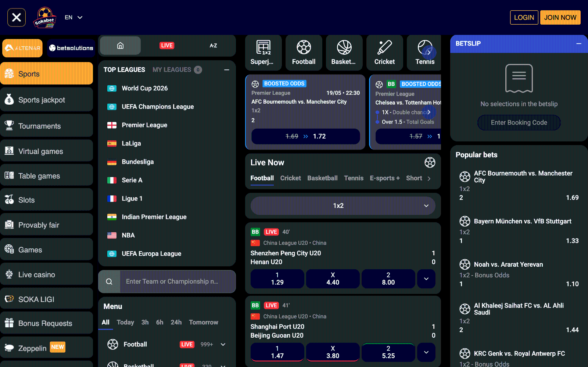The image size is (588, 367).
Task: Filter menu by 3h
Action: [145, 322]
